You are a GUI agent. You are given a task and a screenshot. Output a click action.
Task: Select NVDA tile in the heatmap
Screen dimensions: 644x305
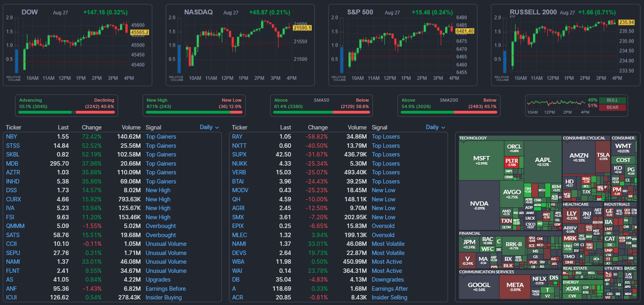[479, 205]
